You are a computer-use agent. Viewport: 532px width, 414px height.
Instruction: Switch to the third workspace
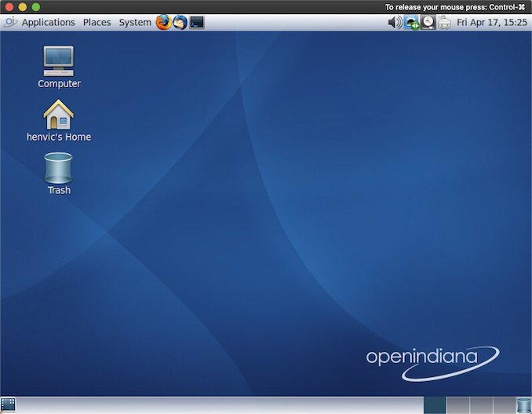pyautogui.click(x=482, y=405)
